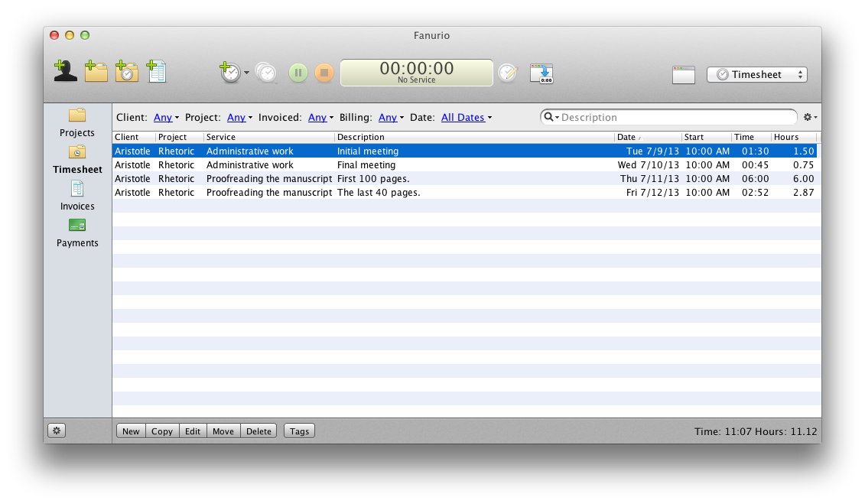Click the Wed 7/10/13 date cell
This screenshot has height=504, width=865.
pos(649,165)
